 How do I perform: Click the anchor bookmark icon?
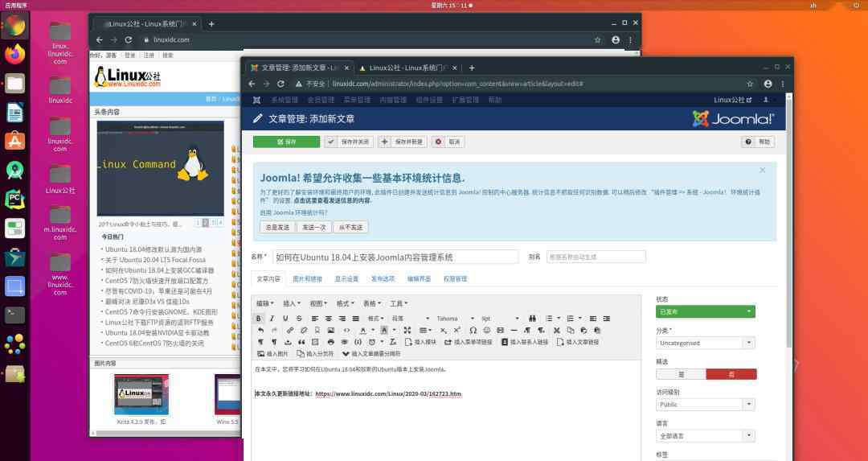coord(317,330)
